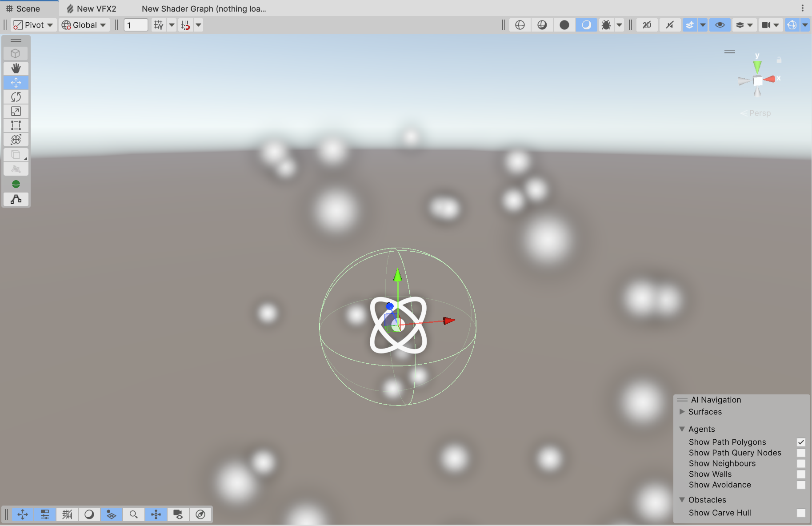This screenshot has width=812, height=526.
Task: Click the snap increment icon
Action: tap(186, 25)
